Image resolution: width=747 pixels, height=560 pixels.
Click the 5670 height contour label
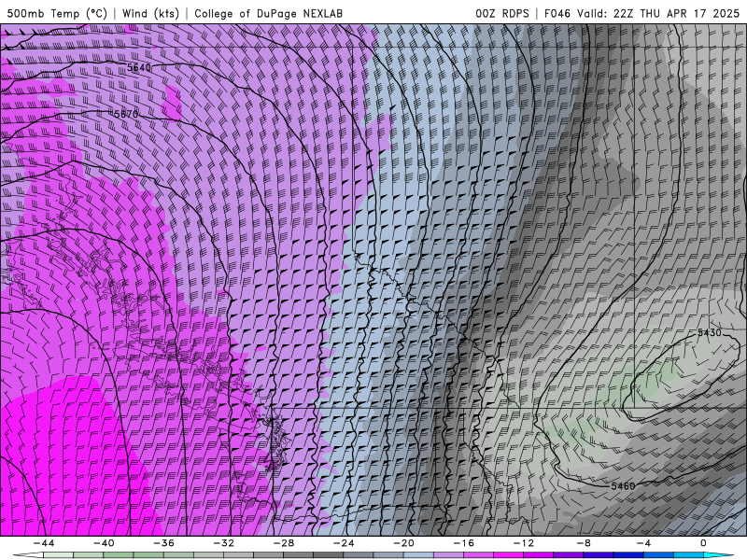click(x=126, y=114)
